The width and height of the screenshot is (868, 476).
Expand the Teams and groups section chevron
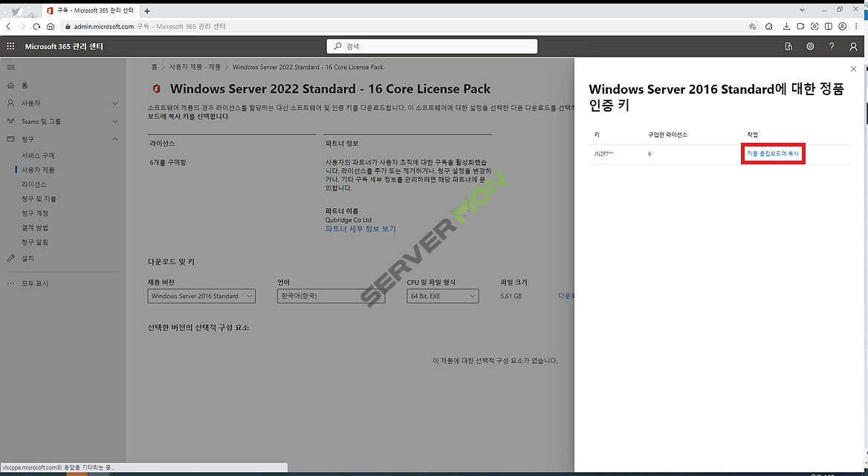(115, 121)
